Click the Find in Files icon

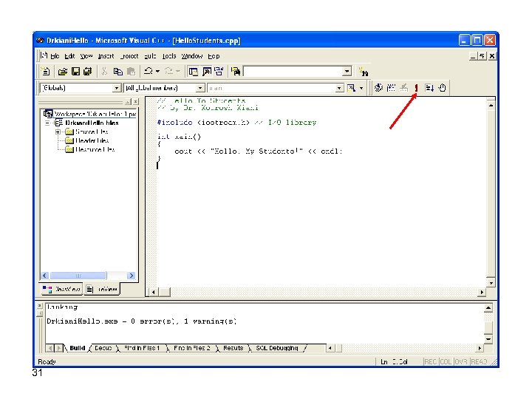[x=236, y=71]
